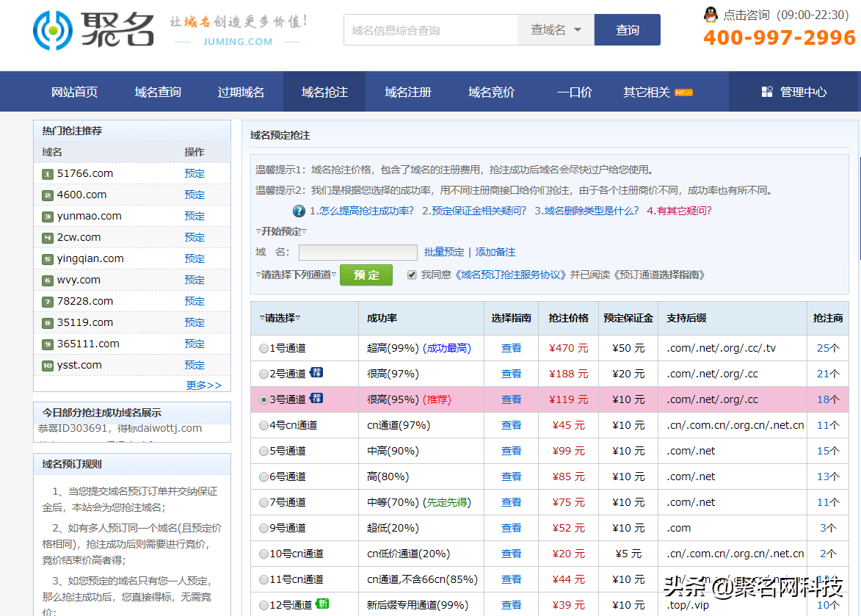861x616 pixels.
Task: Click 18个 registrar count for 3号通道
Action: 828,399
